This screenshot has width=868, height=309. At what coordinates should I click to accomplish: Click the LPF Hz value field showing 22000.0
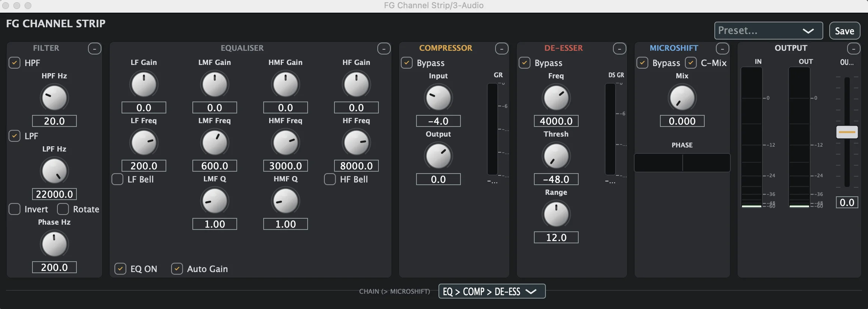pos(54,194)
